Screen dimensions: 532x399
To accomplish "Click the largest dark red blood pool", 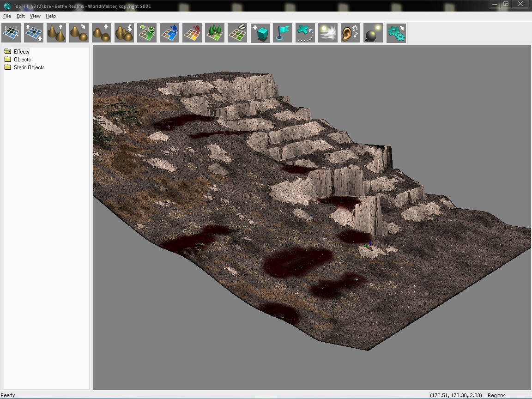I will tap(297, 262).
